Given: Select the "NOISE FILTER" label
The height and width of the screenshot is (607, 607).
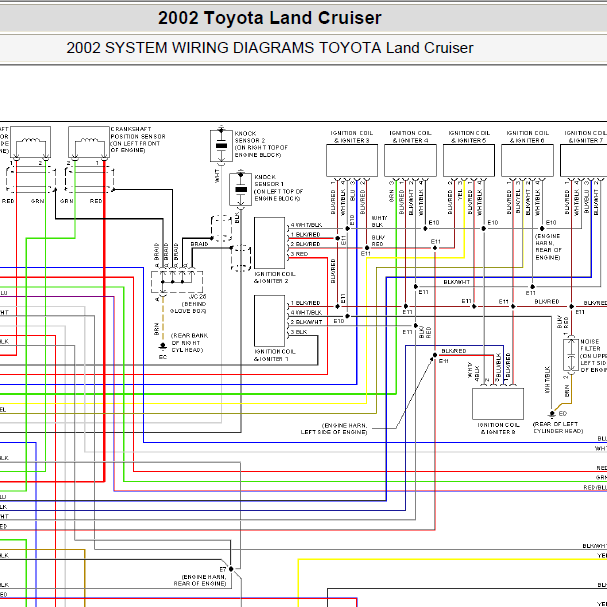Looking at the screenshot, I should click(x=590, y=345).
